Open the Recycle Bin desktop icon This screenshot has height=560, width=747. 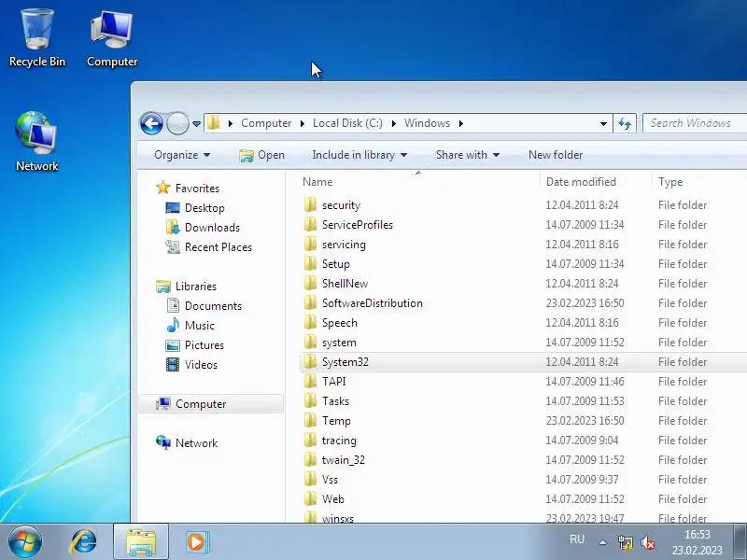pyautogui.click(x=37, y=39)
